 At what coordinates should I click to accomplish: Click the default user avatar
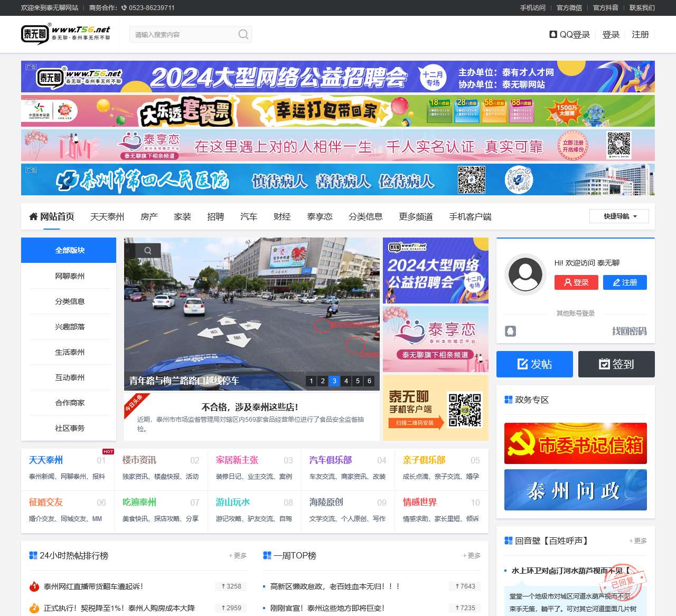click(525, 274)
